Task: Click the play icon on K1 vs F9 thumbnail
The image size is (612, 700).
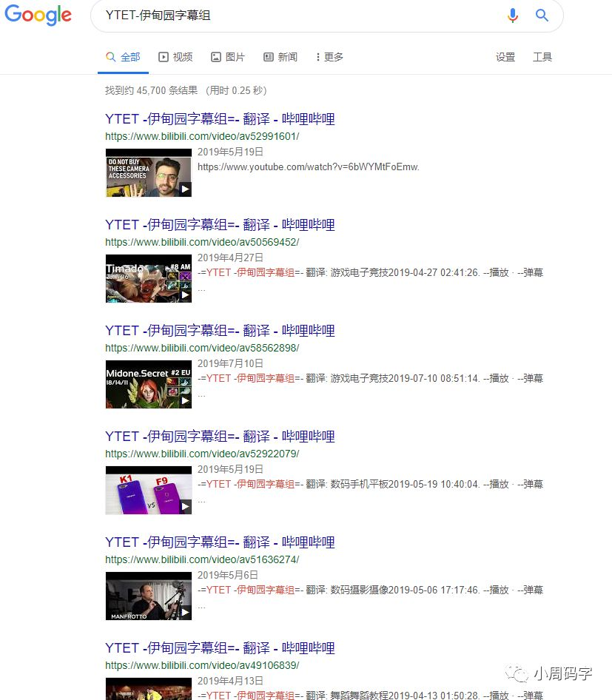Action: tap(185, 507)
